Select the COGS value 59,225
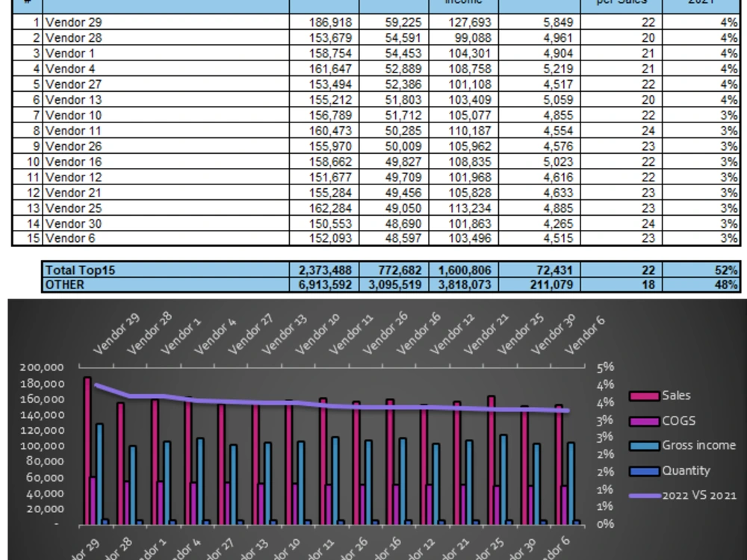 [x=394, y=22]
